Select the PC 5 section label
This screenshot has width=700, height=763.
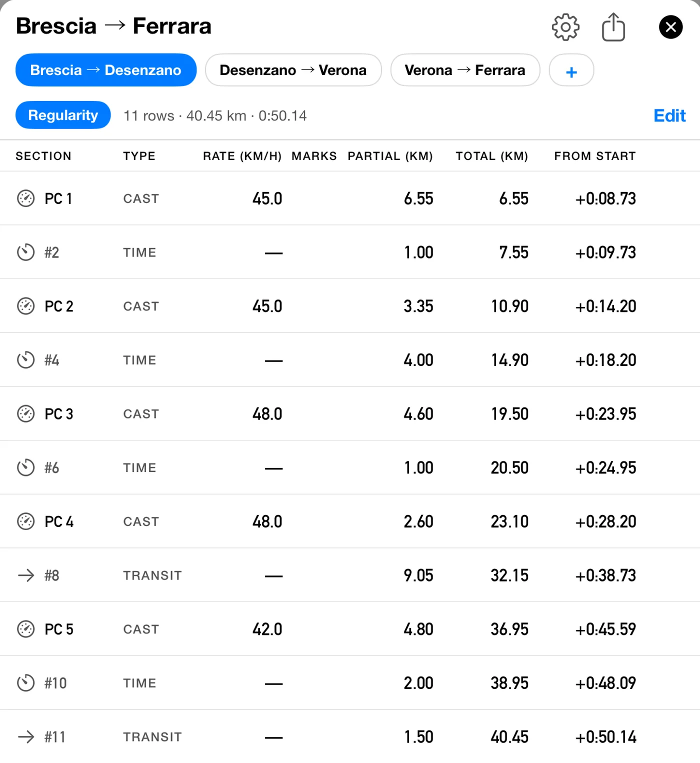(x=59, y=629)
